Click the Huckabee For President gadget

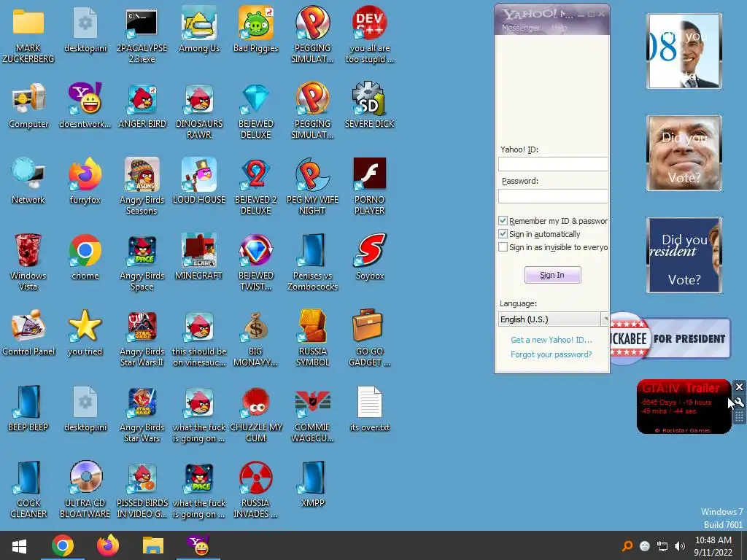tap(670, 338)
